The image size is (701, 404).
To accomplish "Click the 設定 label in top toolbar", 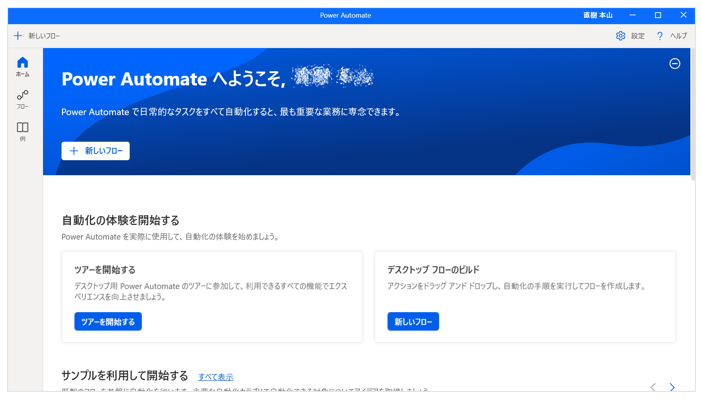I will 638,36.
